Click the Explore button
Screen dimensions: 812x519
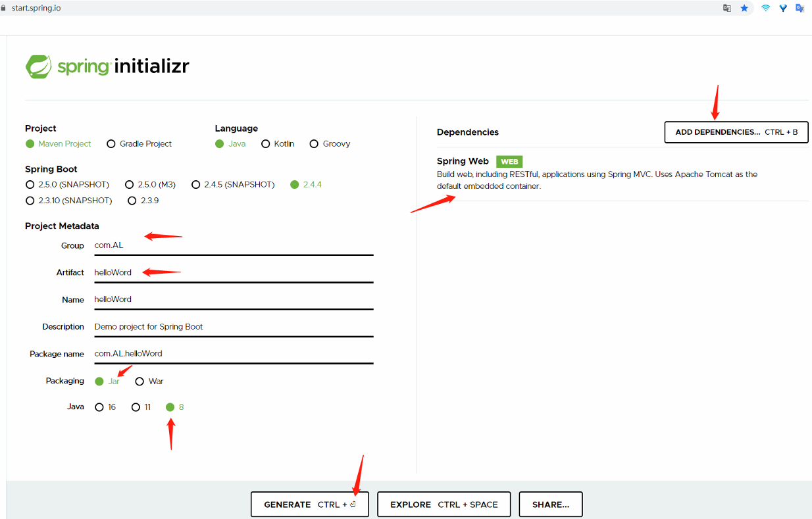click(444, 505)
